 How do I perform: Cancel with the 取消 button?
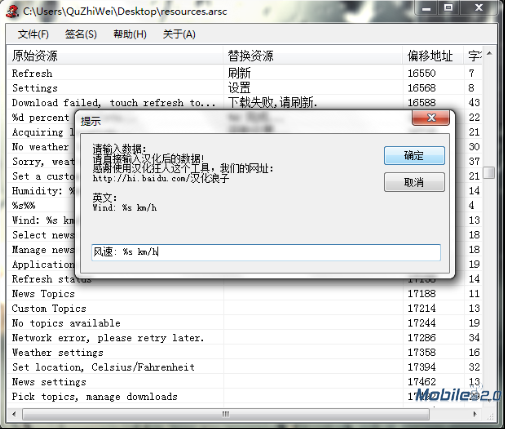[x=414, y=182]
